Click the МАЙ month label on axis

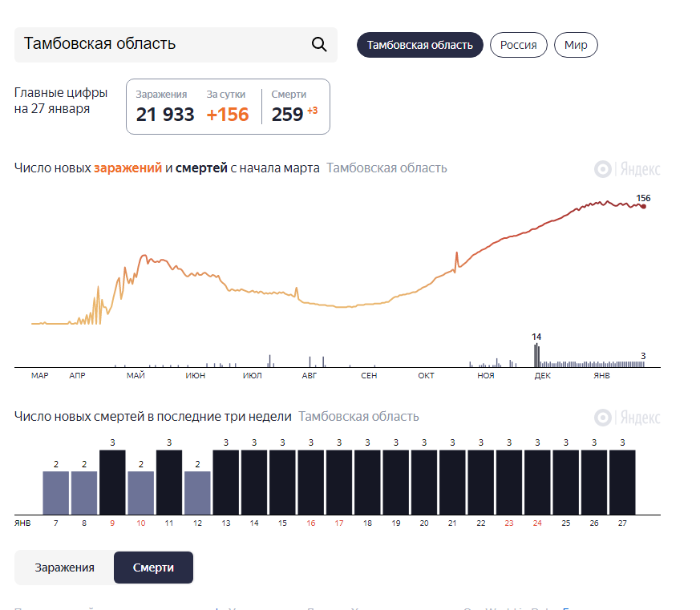pos(136,376)
